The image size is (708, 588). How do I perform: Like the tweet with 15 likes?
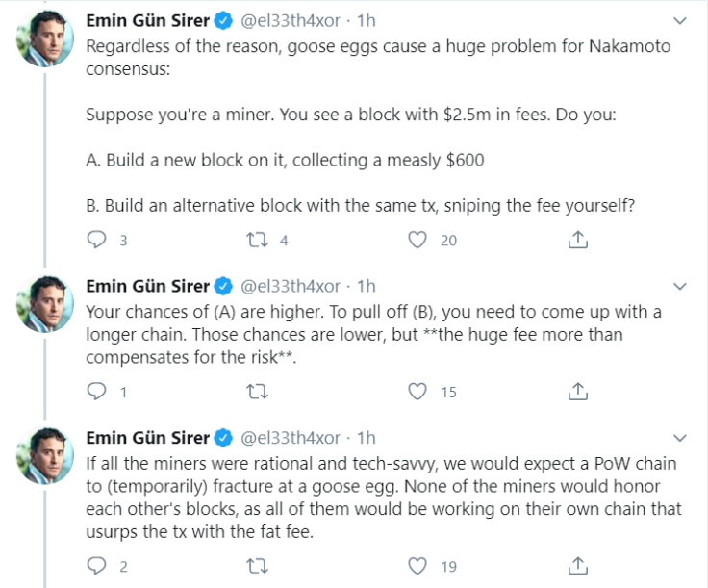tap(417, 392)
